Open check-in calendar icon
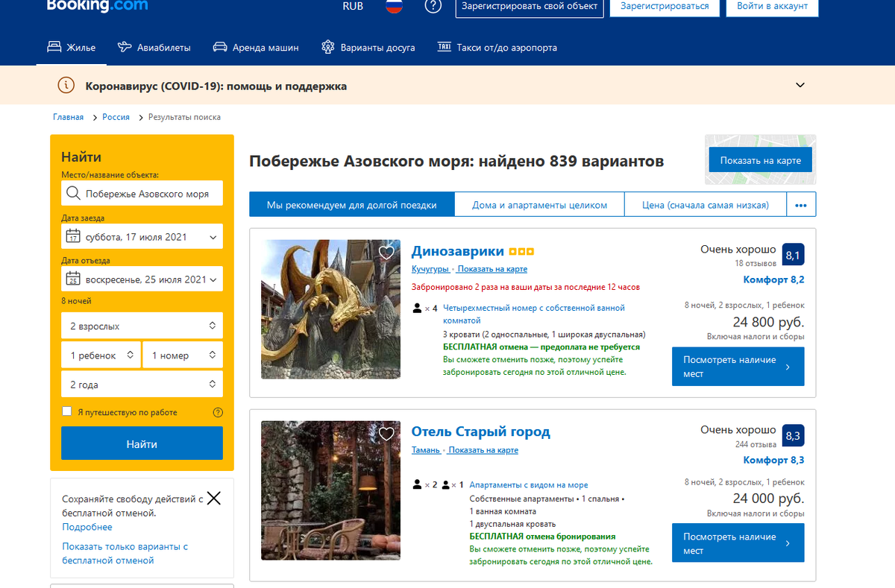 pos(73,237)
